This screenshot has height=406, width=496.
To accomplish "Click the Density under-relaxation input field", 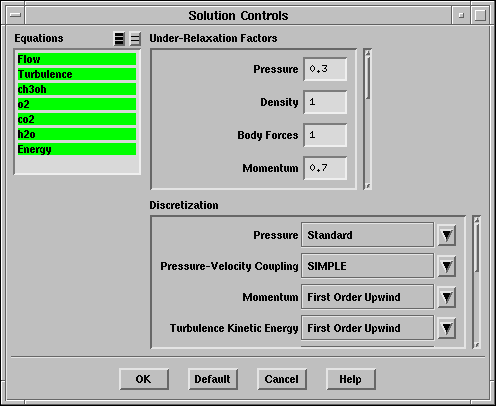I will pos(325,102).
